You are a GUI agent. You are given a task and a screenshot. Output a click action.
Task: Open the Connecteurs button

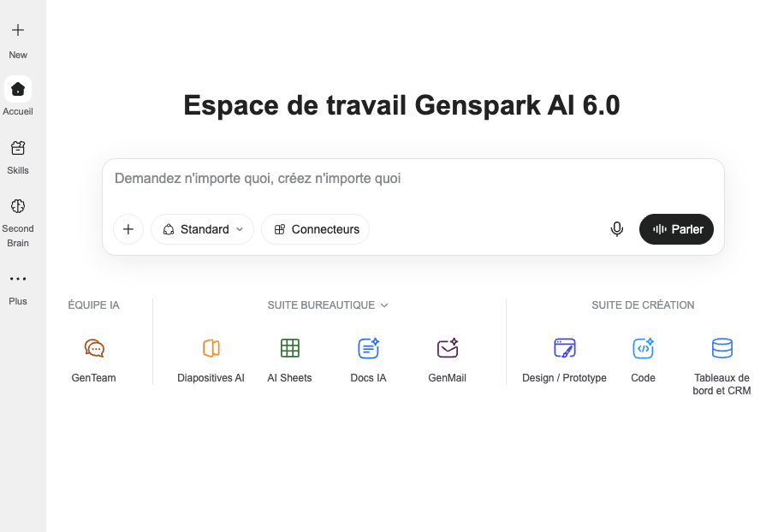tap(316, 229)
